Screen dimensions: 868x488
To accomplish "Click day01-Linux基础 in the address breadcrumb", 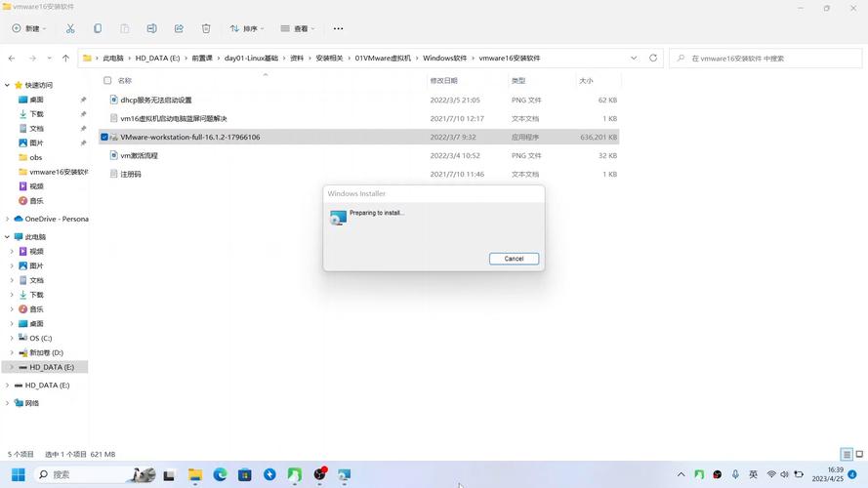I will tap(251, 59).
